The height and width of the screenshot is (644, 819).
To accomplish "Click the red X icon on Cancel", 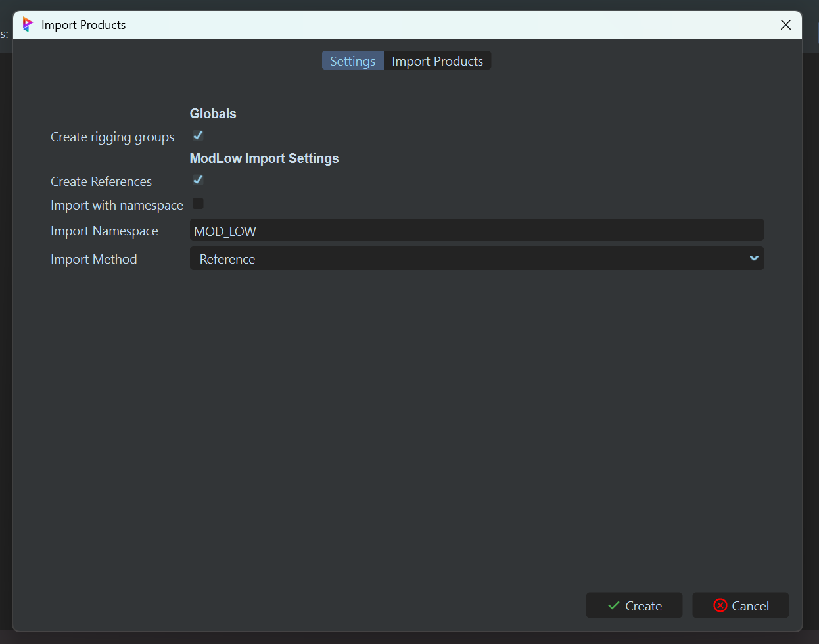I will point(720,606).
